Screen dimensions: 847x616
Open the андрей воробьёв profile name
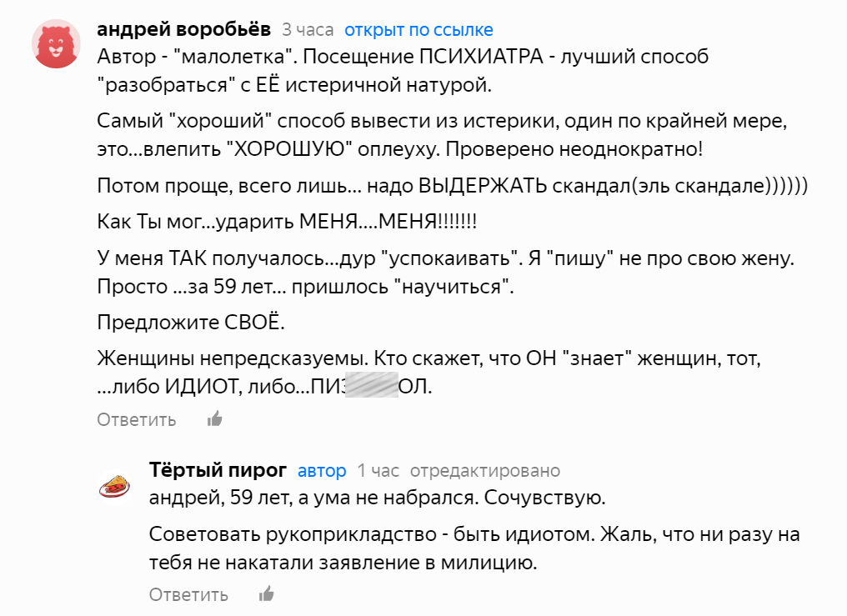tap(183, 29)
